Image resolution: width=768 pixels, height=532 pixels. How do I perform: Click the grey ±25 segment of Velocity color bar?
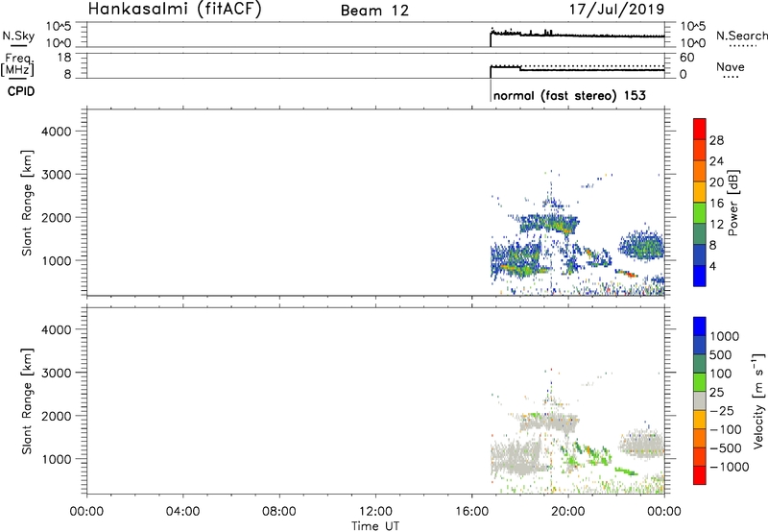(x=700, y=400)
